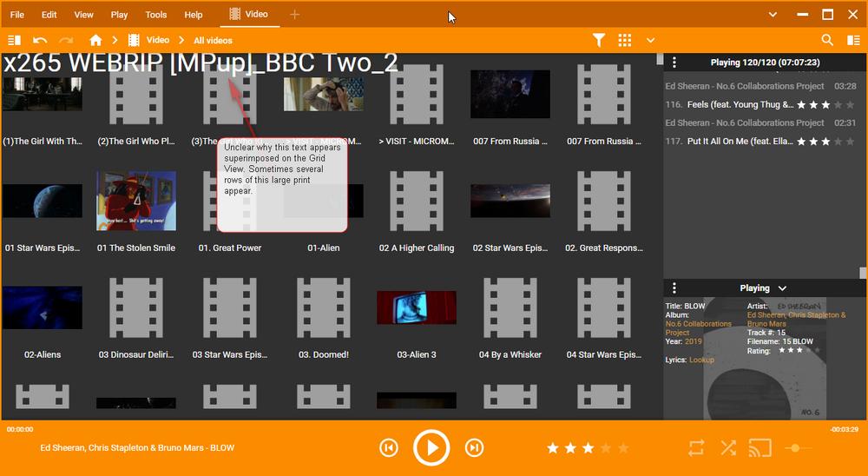The width and height of the screenshot is (868, 476).
Task: Select the 03-Alien 3 video thumbnail
Action: pos(417,307)
